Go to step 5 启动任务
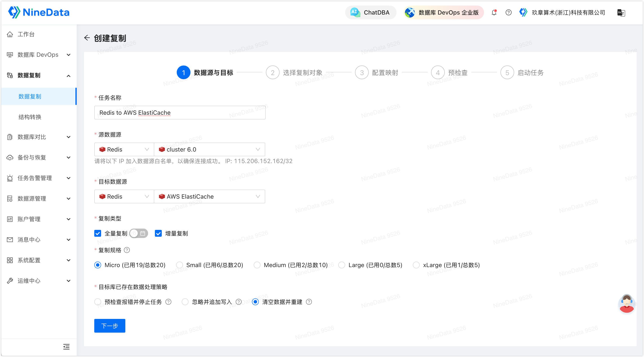 click(x=522, y=73)
